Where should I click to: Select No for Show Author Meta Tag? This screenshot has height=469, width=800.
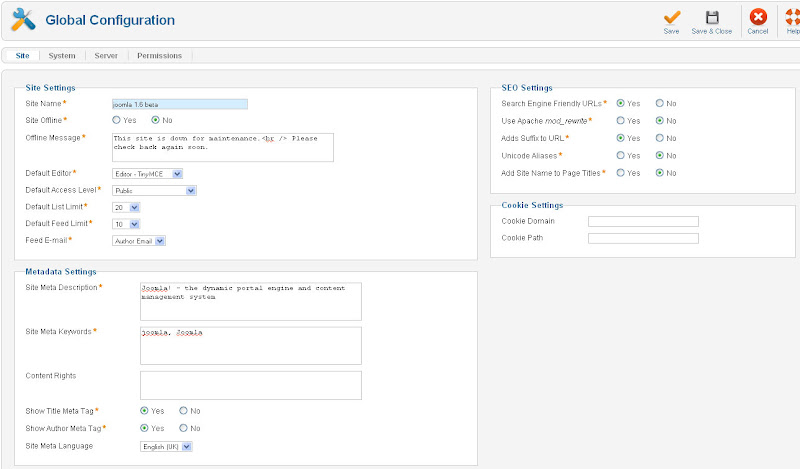pyautogui.click(x=183, y=428)
